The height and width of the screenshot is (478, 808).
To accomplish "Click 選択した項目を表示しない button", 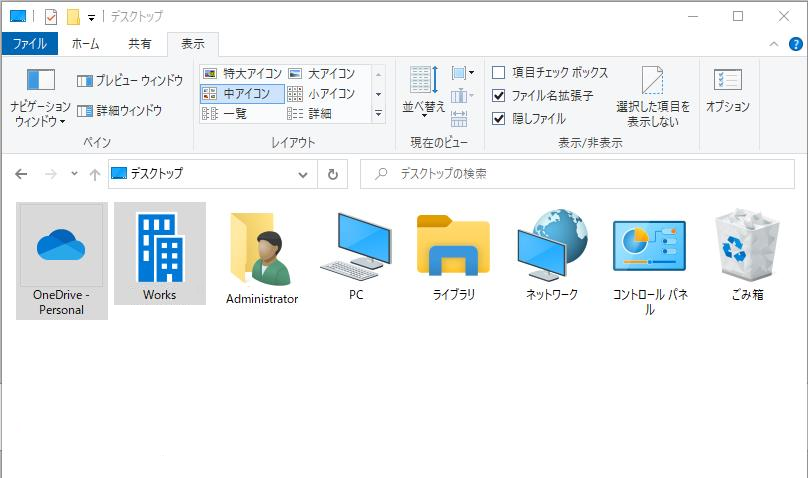I will click(652, 96).
